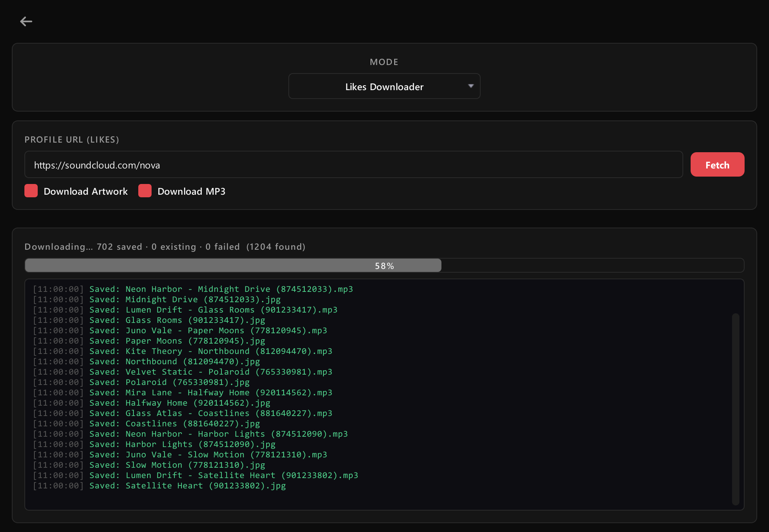
Task: Select log line Halfway Home (920114562).jpg
Action: (152, 403)
